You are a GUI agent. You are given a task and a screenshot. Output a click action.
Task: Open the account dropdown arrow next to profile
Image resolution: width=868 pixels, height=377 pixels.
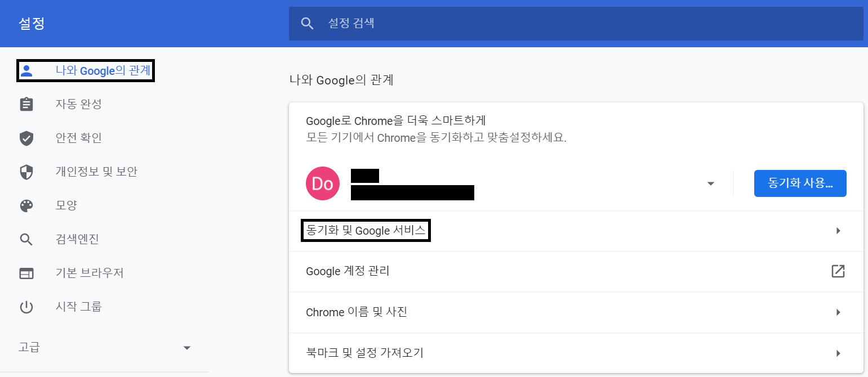711,183
